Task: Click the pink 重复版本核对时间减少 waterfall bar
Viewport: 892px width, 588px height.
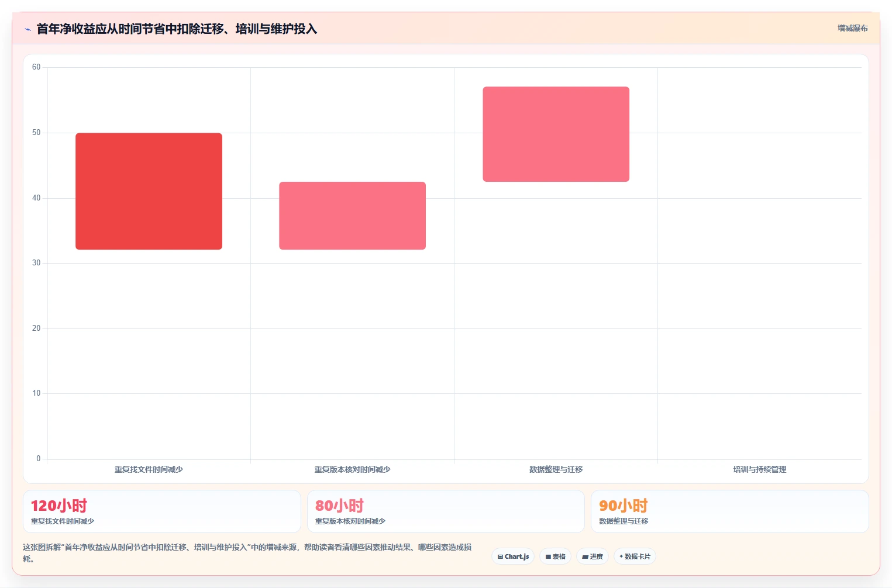Action: pyautogui.click(x=352, y=216)
